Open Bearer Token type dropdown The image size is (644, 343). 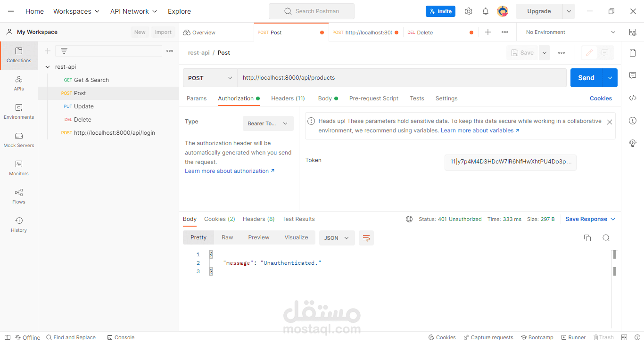(268, 123)
